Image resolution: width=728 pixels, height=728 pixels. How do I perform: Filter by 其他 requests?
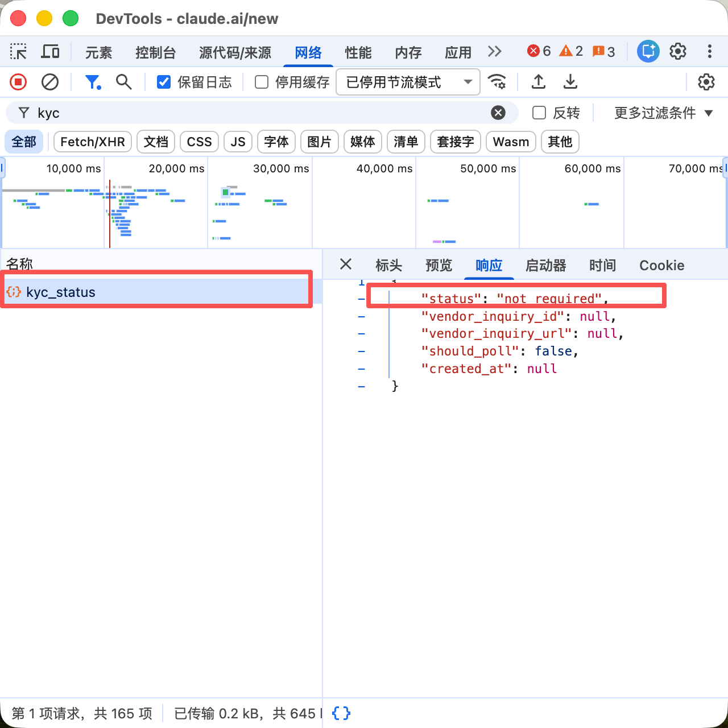point(560,142)
